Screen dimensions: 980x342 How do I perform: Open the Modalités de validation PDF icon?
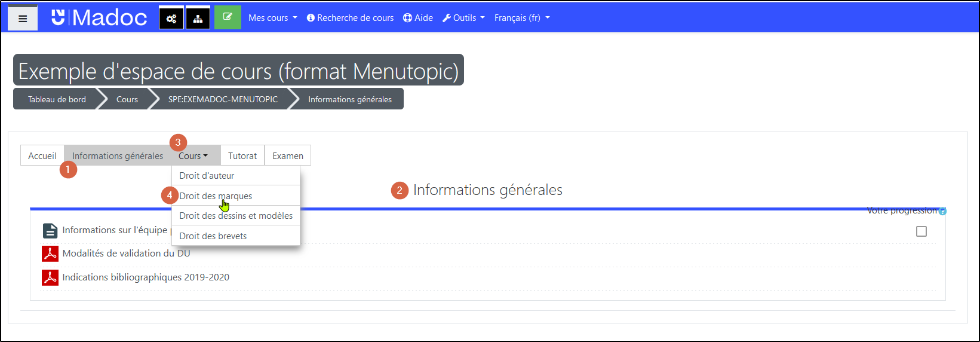click(50, 254)
